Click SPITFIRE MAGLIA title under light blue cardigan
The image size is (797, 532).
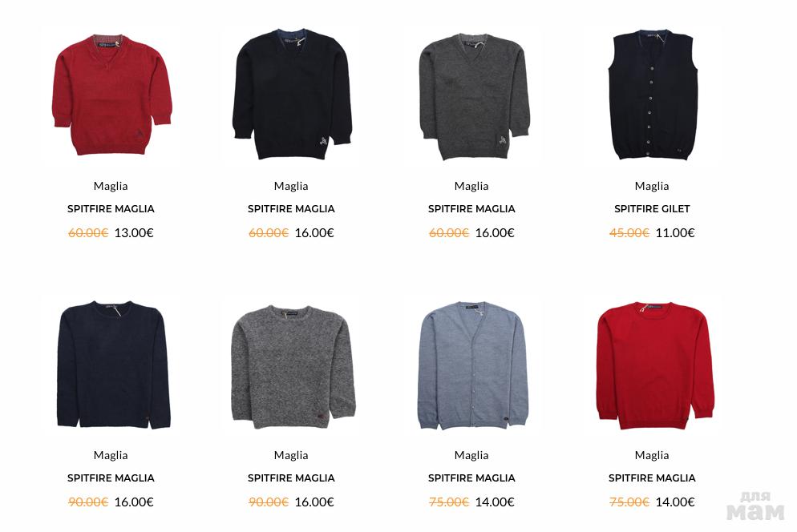click(x=471, y=478)
